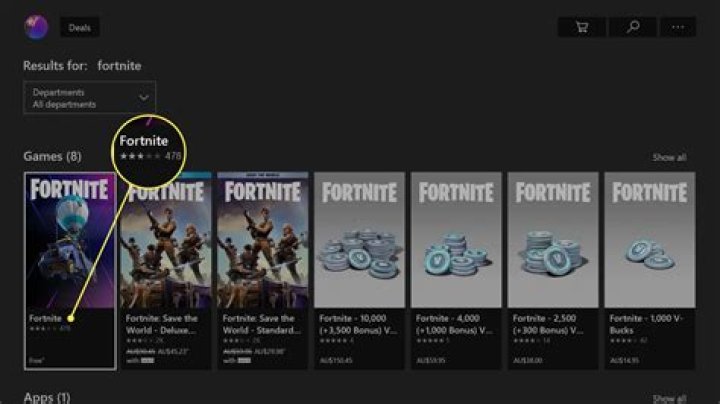Expand the Departments dropdown
The width and height of the screenshot is (720, 404).
pos(90,97)
